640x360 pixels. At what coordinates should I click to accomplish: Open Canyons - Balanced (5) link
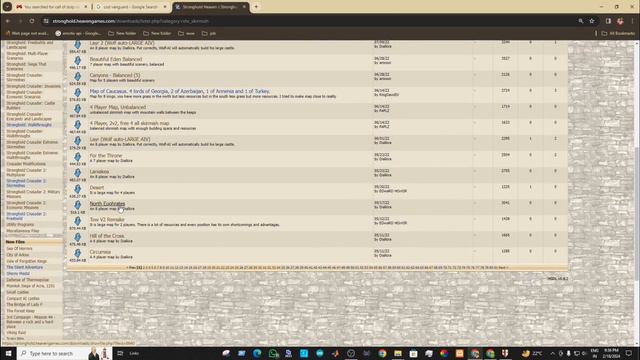coord(114,75)
